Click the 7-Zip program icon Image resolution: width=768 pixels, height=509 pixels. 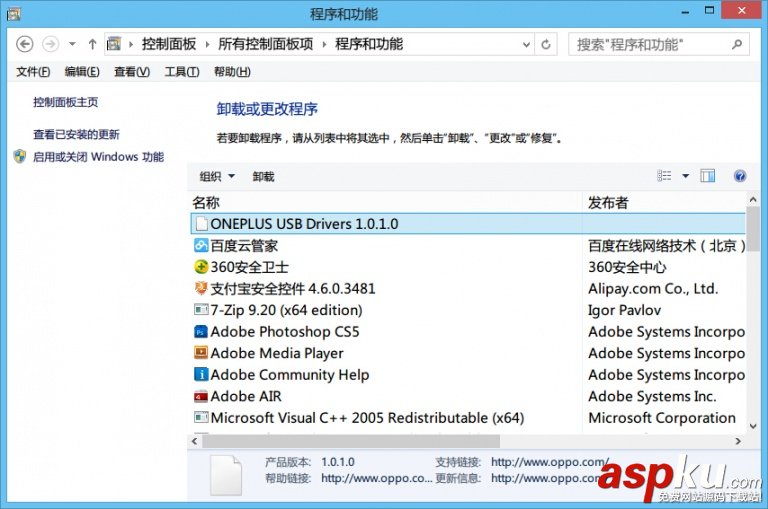[x=201, y=310]
